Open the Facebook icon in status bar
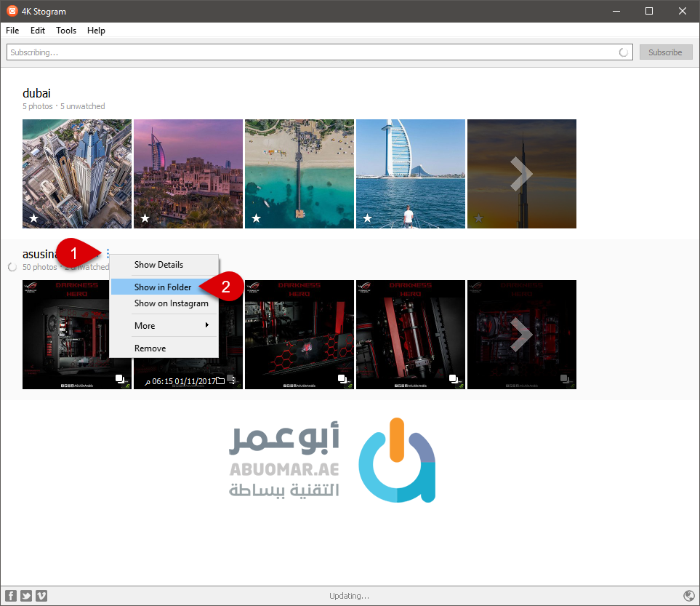The width and height of the screenshot is (700, 606). (10, 596)
